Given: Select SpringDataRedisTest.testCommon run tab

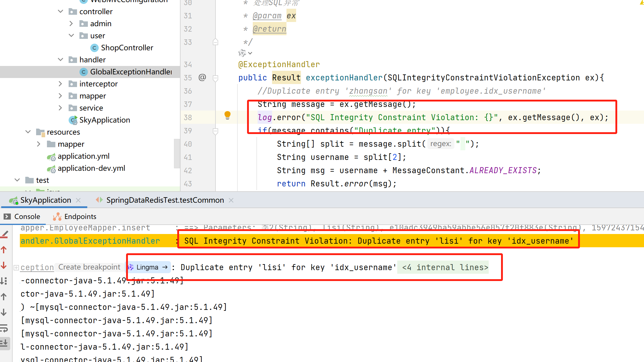Looking at the screenshot, I should (x=165, y=200).
